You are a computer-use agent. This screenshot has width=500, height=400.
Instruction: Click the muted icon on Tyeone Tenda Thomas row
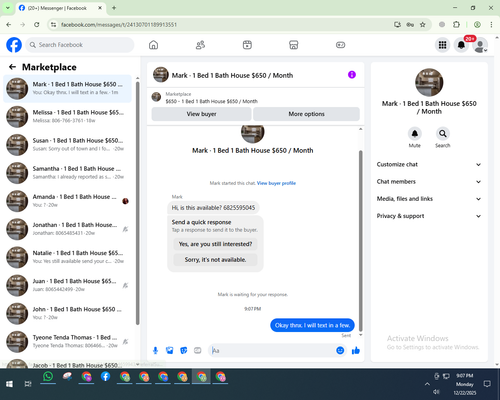coord(125,342)
